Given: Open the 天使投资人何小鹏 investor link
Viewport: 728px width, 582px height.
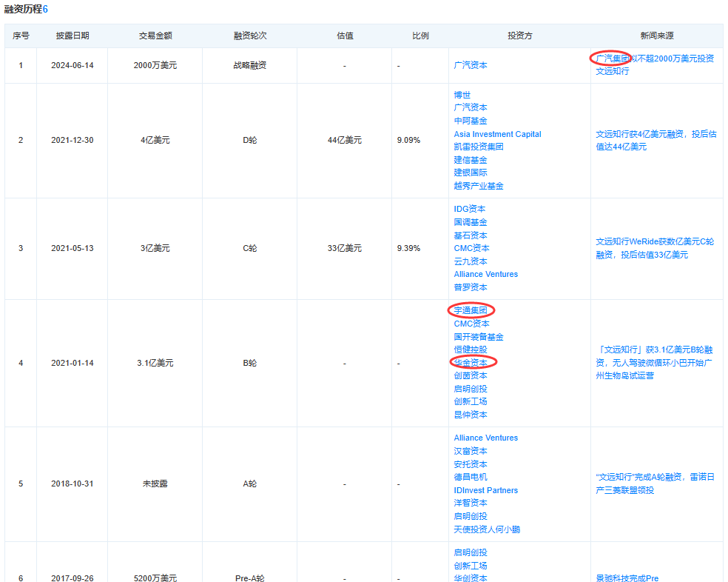Looking at the screenshot, I should (487, 529).
